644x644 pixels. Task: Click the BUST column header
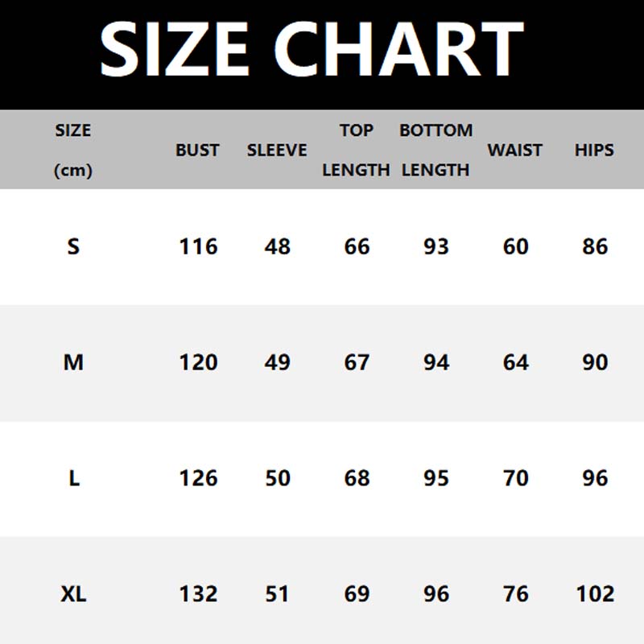pyautogui.click(x=197, y=150)
